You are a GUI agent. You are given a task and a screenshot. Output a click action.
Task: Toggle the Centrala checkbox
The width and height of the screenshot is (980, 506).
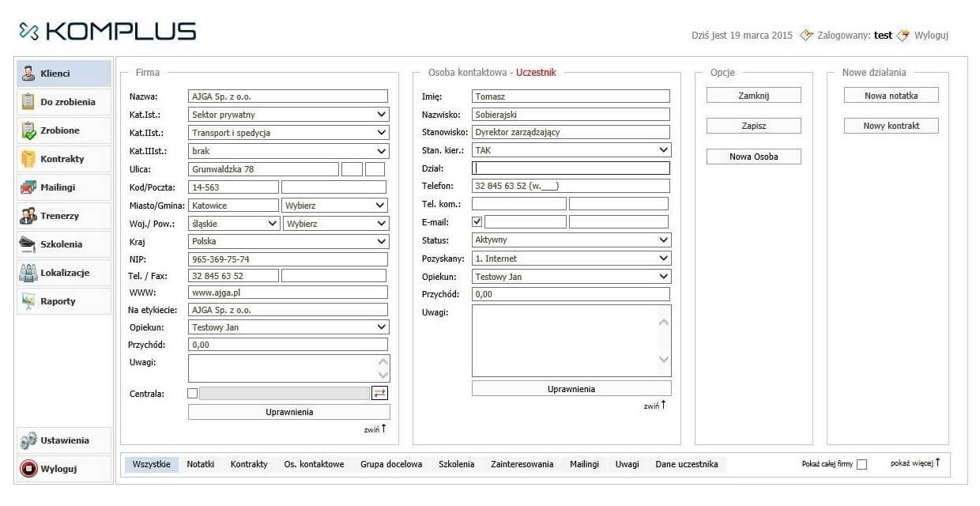coord(192,393)
